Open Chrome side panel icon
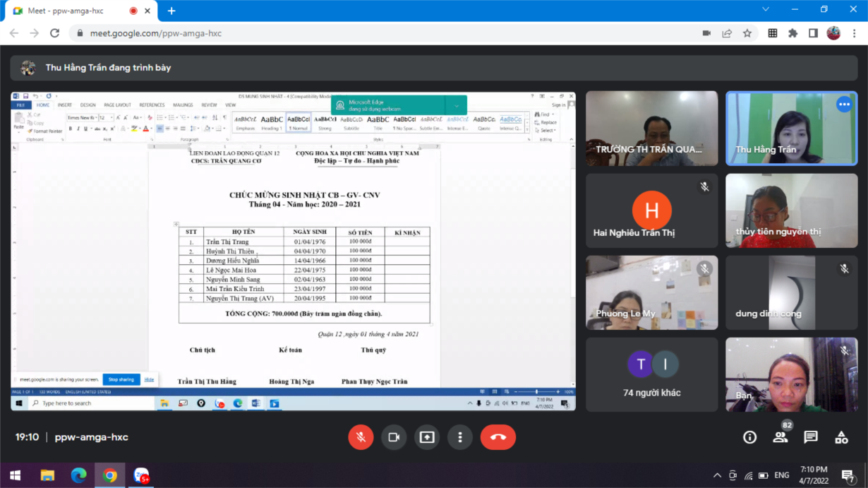 [x=813, y=33]
